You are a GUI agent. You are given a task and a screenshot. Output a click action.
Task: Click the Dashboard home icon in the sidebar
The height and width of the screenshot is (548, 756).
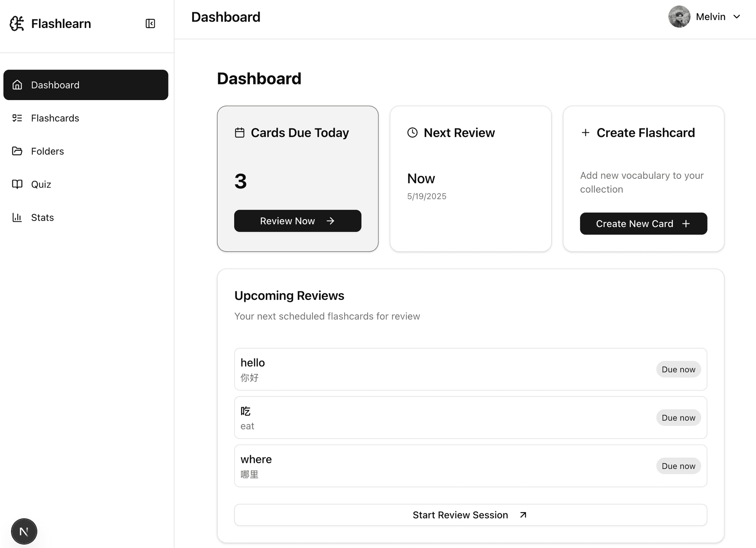(17, 85)
